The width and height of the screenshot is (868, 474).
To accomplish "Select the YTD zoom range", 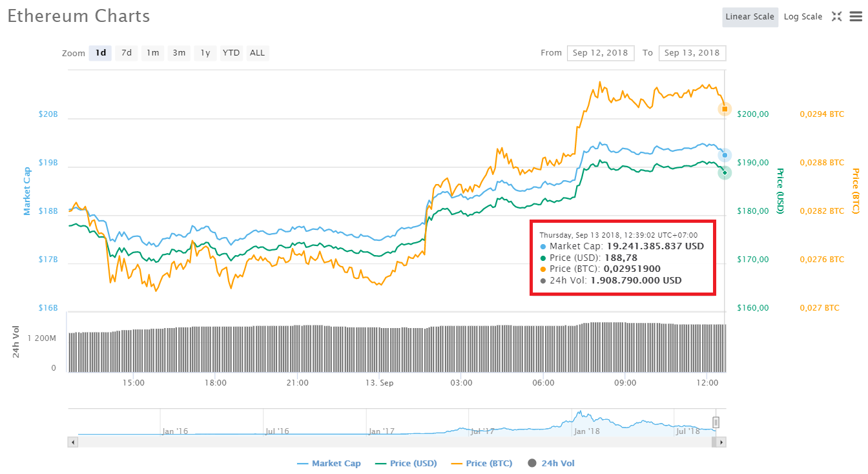I will pyautogui.click(x=231, y=53).
